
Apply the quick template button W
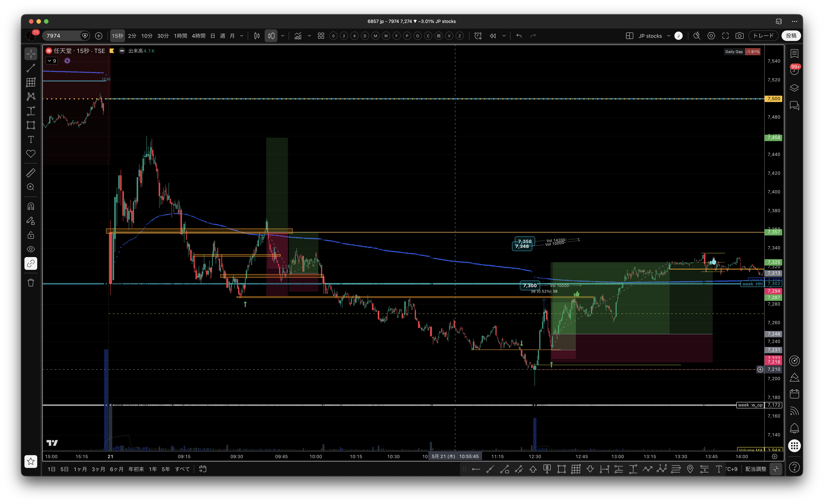386,36
